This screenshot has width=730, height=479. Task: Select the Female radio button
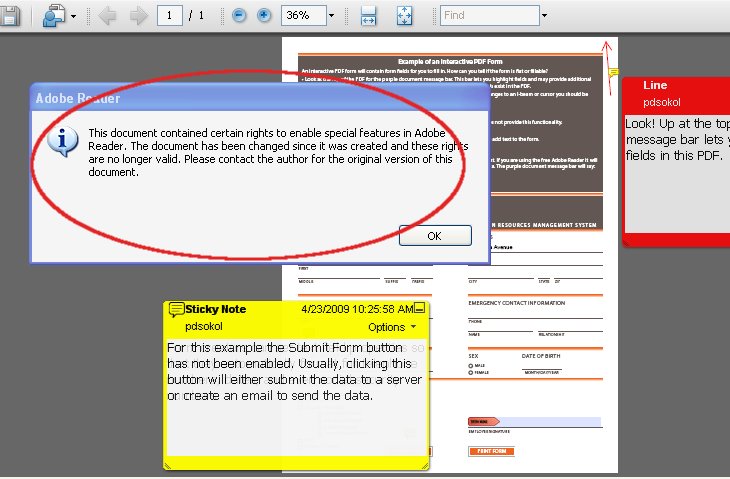(471, 373)
